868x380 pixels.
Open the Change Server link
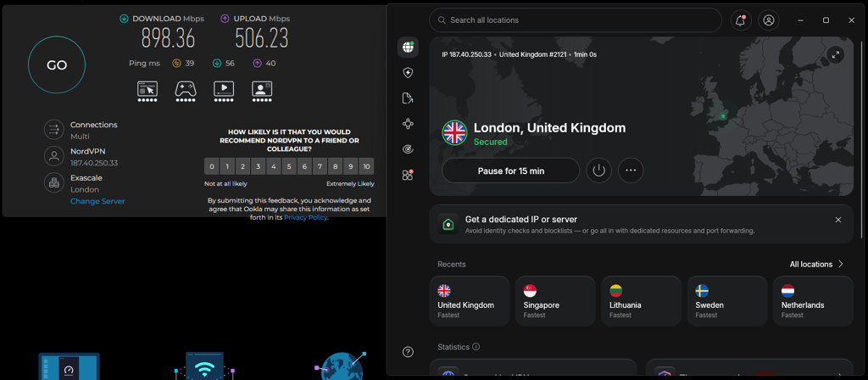click(x=97, y=201)
